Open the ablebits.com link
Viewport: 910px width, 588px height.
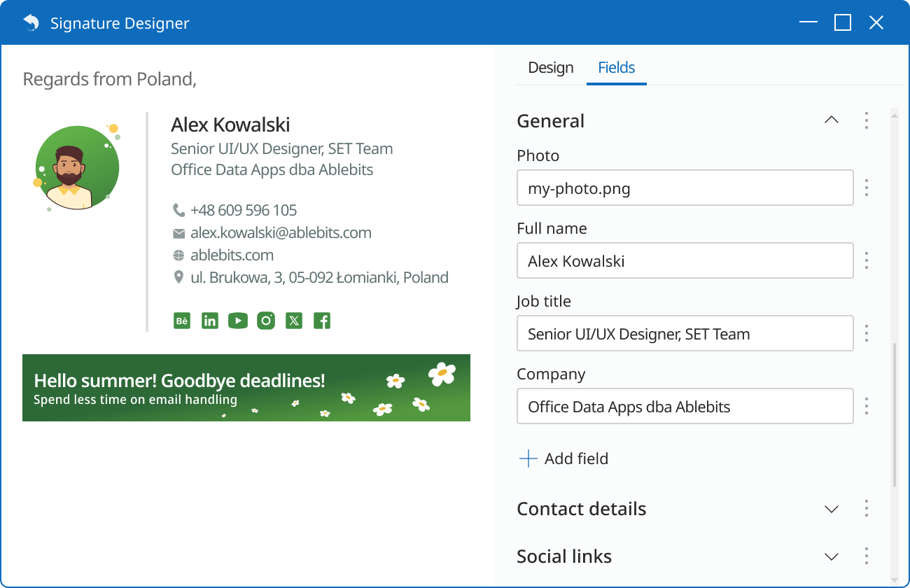232,254
